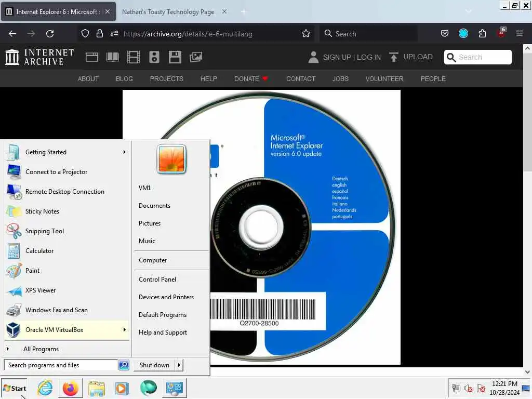Open Internet Archive Images icon
Screen dimensions: 532x399
click(x=196, y=57)
